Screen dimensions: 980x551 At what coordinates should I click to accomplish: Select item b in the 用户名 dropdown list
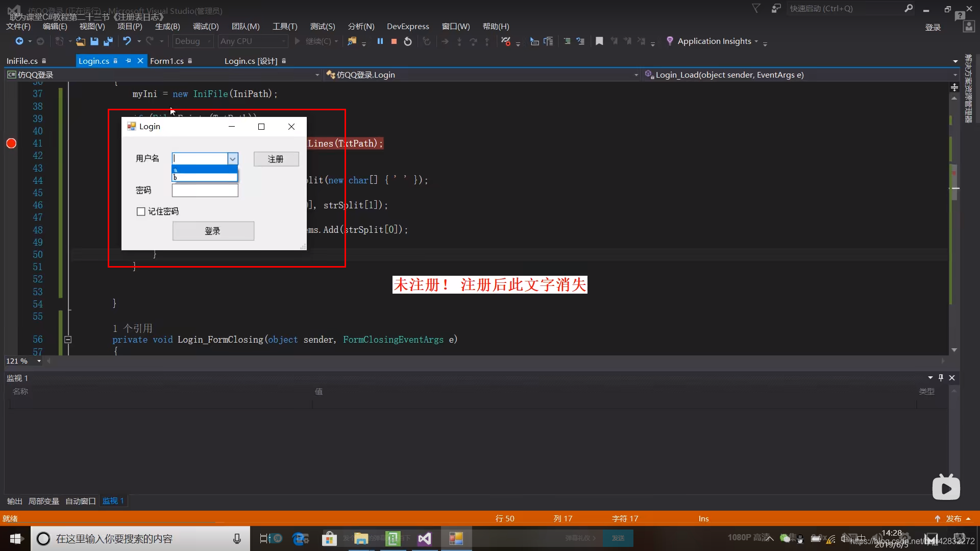click(x=205, y=177)
